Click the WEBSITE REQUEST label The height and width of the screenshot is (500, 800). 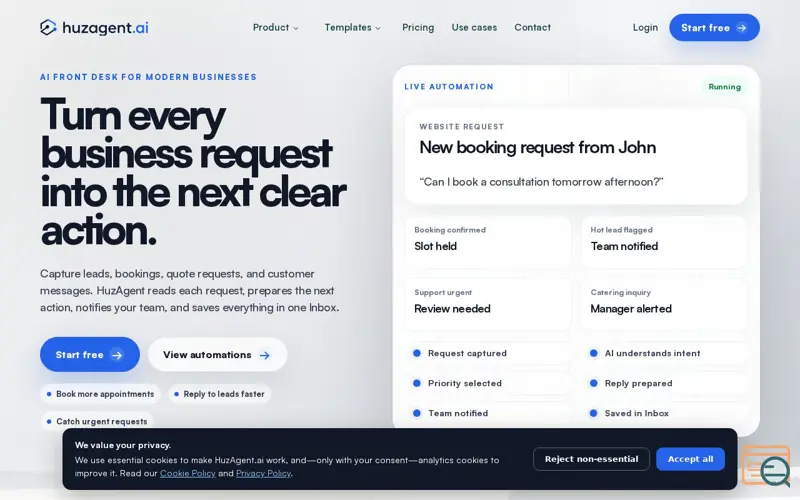pos(461,127)
